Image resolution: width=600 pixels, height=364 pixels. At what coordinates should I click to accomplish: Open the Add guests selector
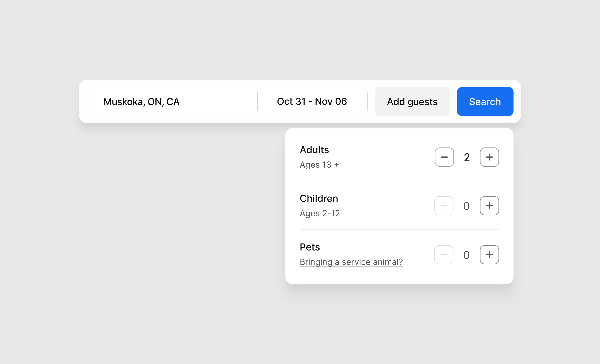[412, 102]
